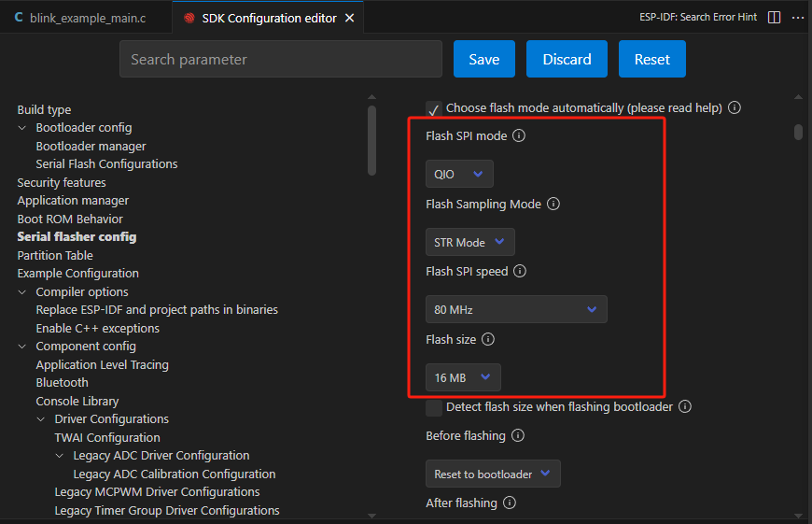Discard configuration changes
Viewport: 812px width, 524px height.
click(x=567, y=59)
